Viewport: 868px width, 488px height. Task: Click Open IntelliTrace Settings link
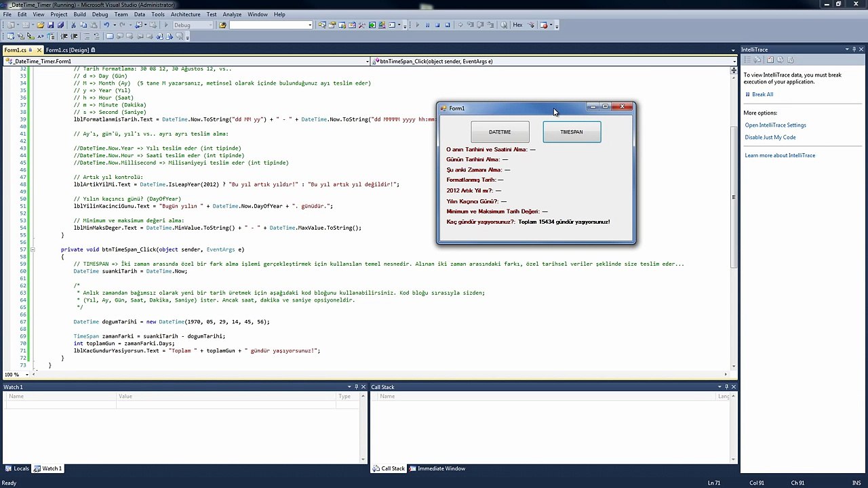tap(775, 125)
